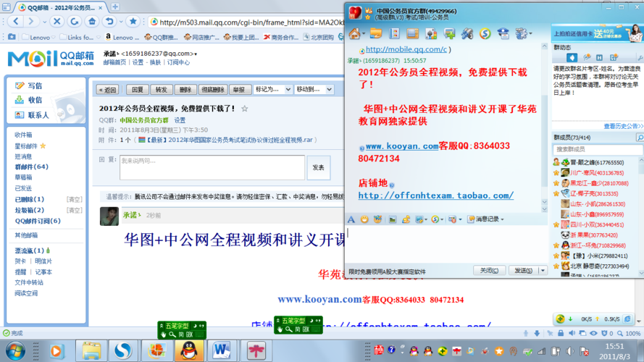This screenshot has height=362, width=644.
Task: Click the 发表 post reply button
Action: tap(318, 167)
